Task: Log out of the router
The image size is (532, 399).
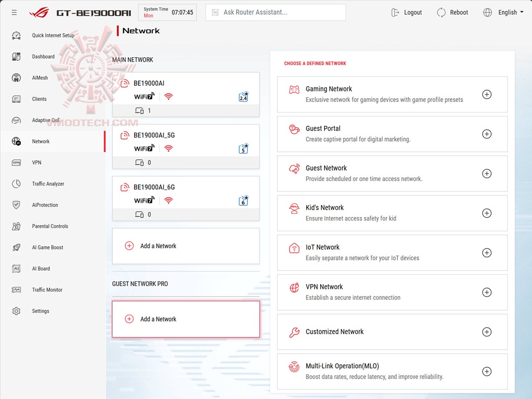Action: [406, 12]
